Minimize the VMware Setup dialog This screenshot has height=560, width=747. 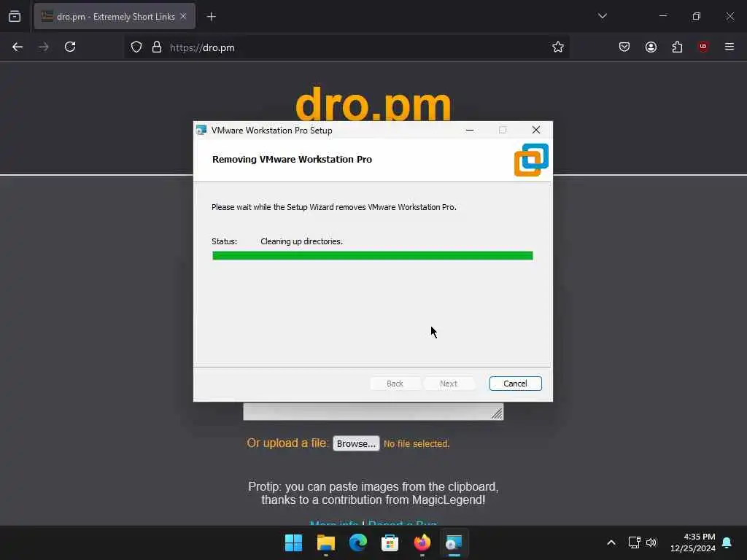point(470,130)
